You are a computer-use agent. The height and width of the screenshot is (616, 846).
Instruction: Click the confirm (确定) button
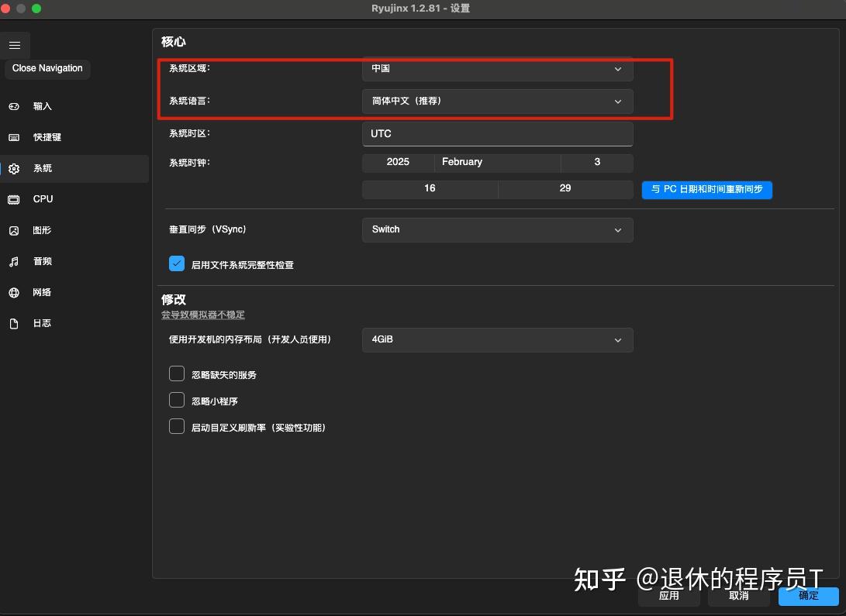pyautogui.click(x=807, y=596)
